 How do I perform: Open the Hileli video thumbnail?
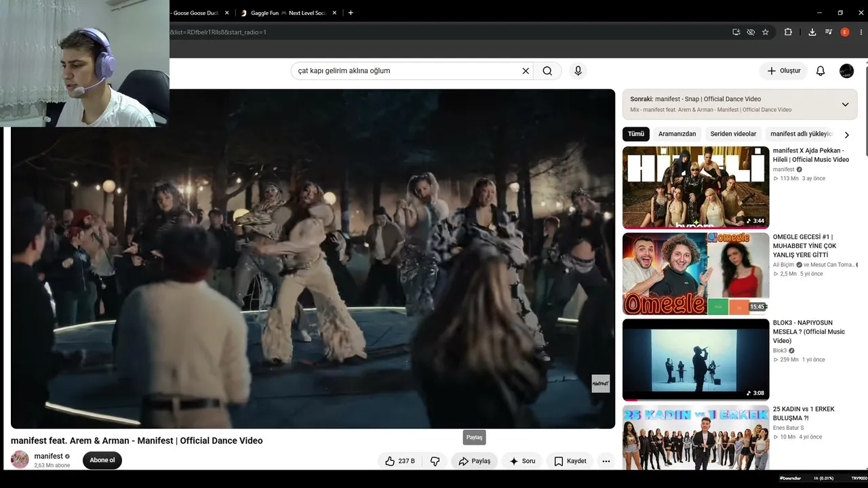(696, 188)
